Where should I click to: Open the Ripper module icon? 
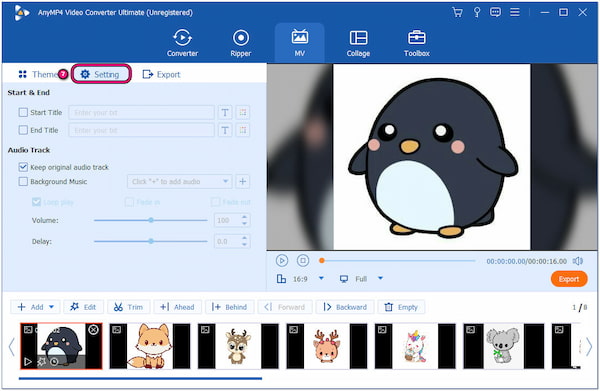[x=241, y=38]
